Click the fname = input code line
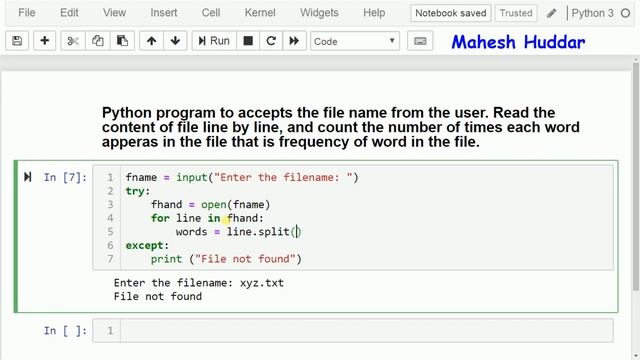 (242, 178)
